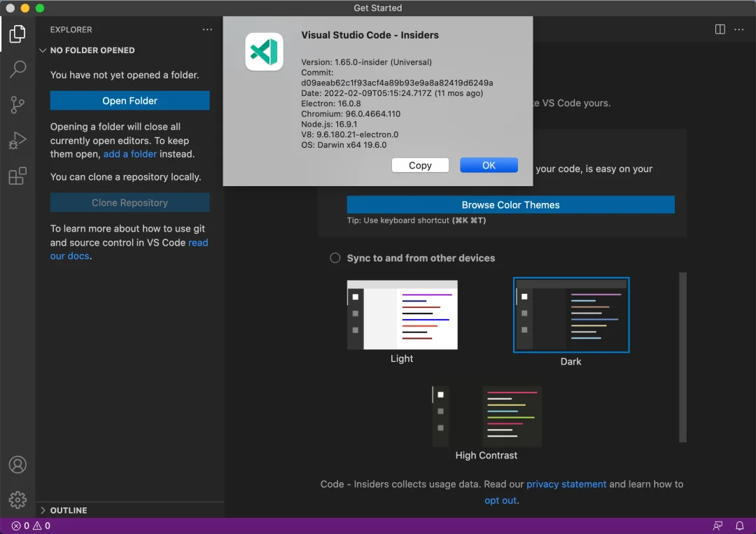
Task: Open the Search view icon
Action: coord(17,69)
